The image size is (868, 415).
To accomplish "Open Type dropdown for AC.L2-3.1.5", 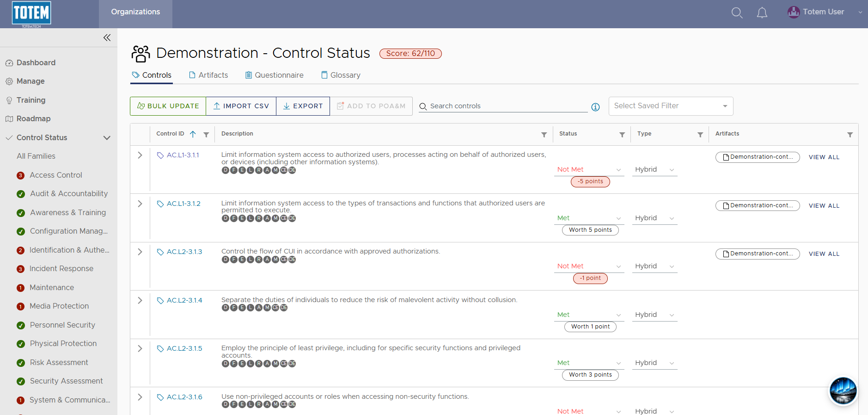I will (655, 363).
